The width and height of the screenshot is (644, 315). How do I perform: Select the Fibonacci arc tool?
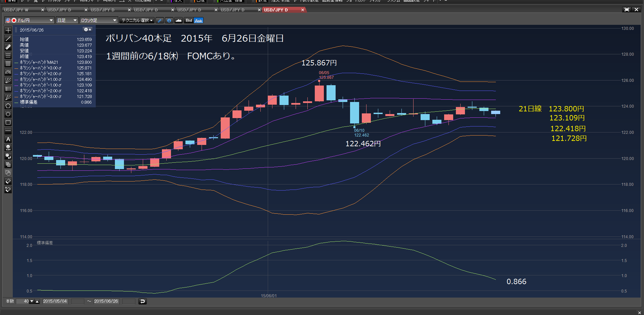8,72
